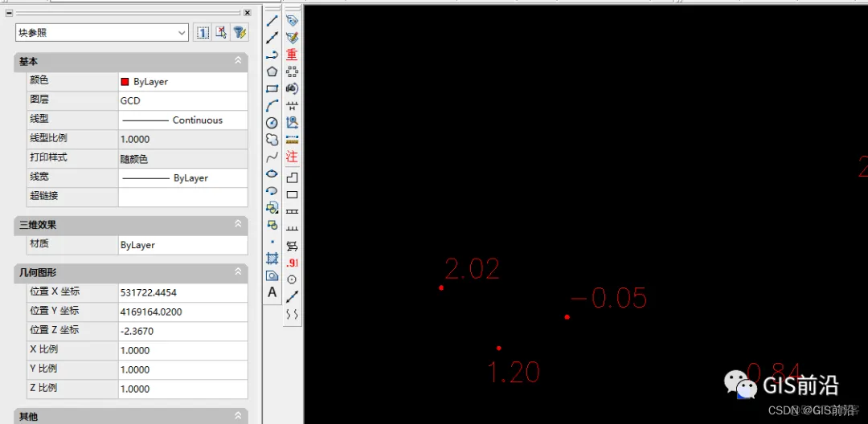Edit 位置 Y 坐标 value 4169164.0200
Image resolution: width=868 pixels, height=424 pixels.
pyautogui.click(x=183, y=312)
